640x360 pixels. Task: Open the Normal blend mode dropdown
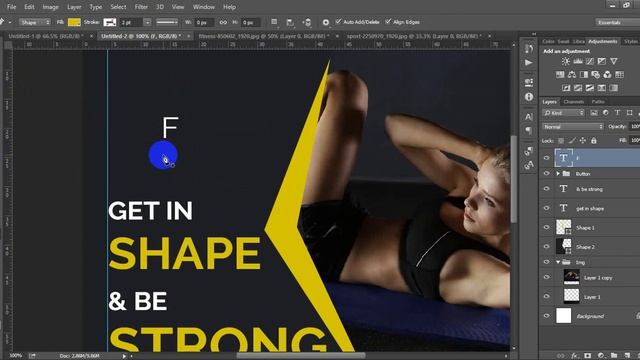tap(573, 127)
